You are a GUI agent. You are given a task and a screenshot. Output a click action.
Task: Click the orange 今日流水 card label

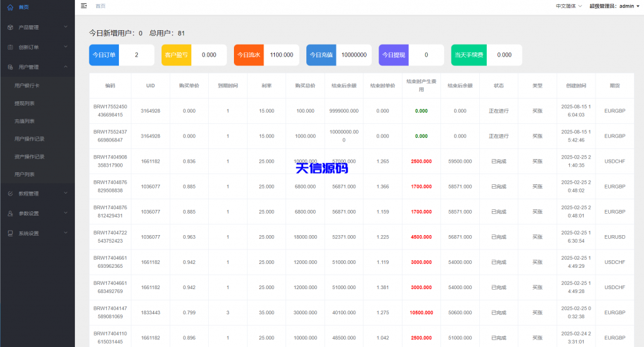pos(249,55)
